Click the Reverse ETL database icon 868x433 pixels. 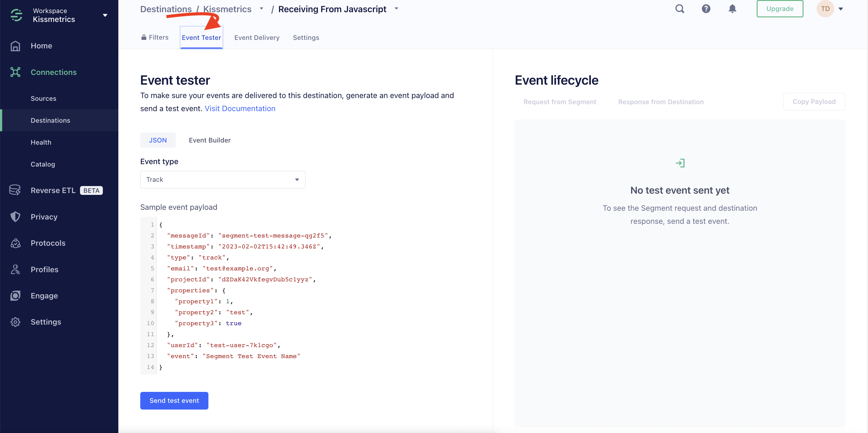[x=15, y=190]
